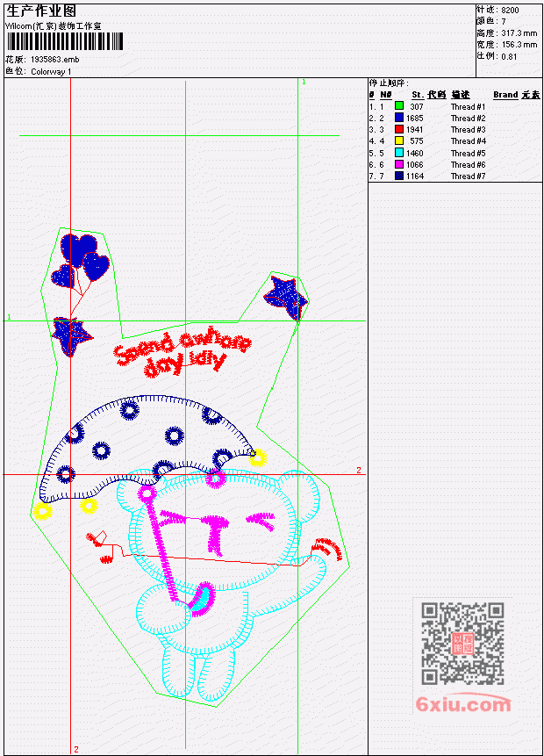Click stitch code value 575

(417, 141)
